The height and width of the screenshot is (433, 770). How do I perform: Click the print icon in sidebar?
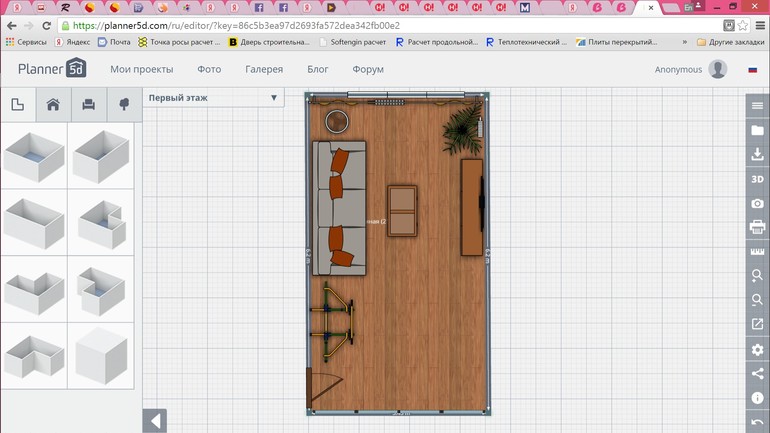click(757, 228)
